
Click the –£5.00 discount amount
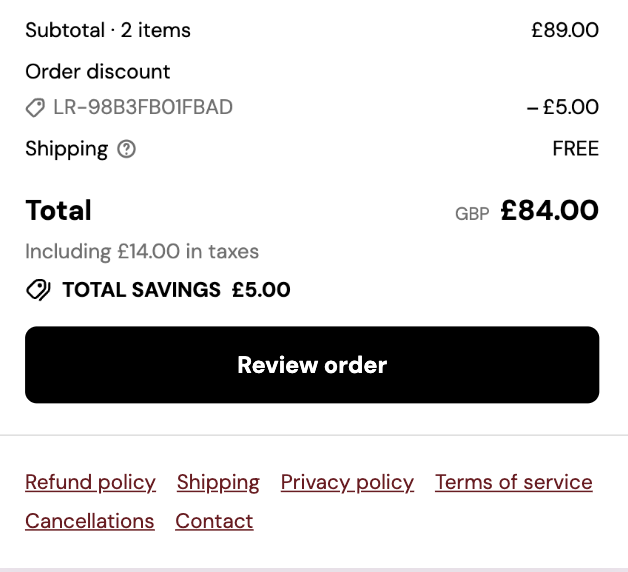[x=563, y=107]
